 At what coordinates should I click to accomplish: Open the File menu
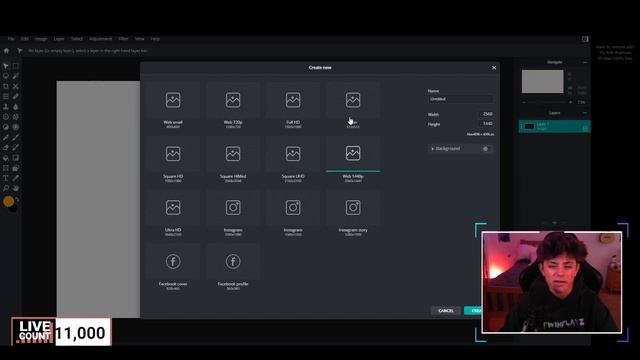pos(11,39)
